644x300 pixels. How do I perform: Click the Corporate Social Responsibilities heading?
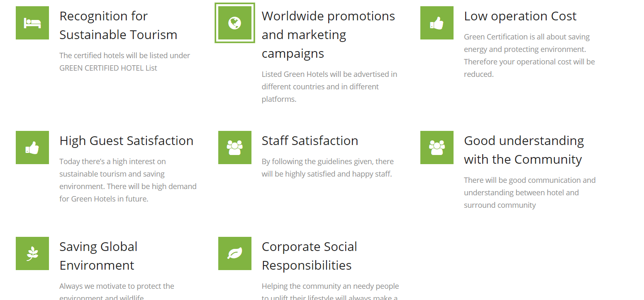(309, 256)
